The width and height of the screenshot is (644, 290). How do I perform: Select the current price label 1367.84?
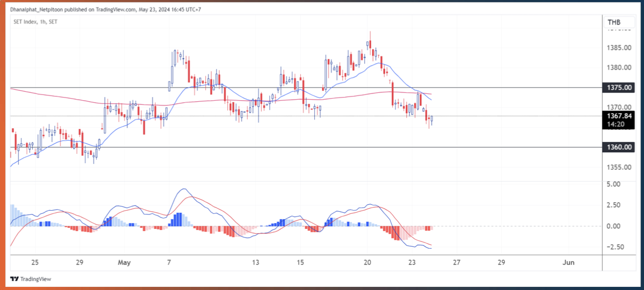(x=620, y=116)
